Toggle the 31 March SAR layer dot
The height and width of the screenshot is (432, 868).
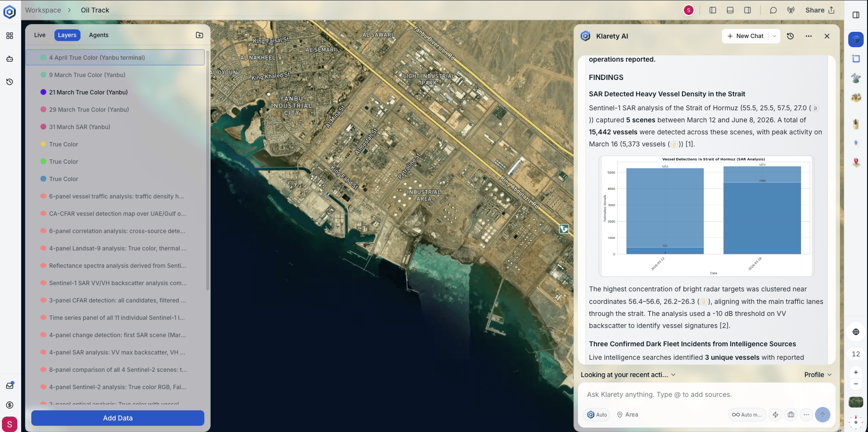(43, 127)
